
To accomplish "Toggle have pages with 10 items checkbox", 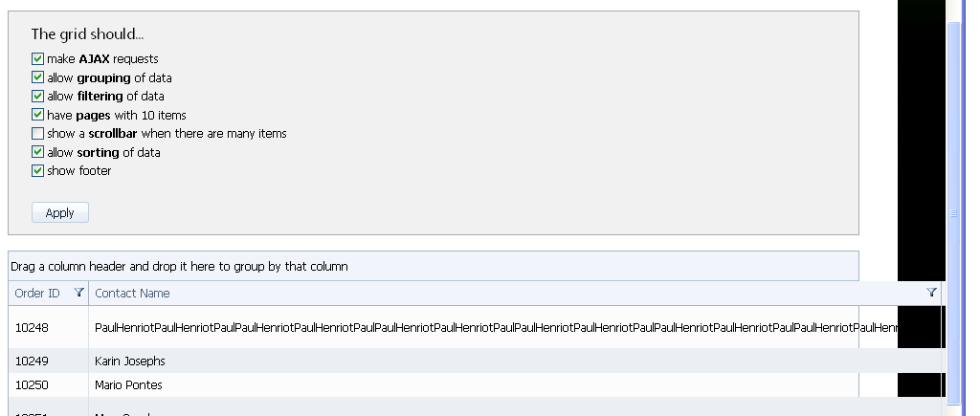I will coord(37,115).
